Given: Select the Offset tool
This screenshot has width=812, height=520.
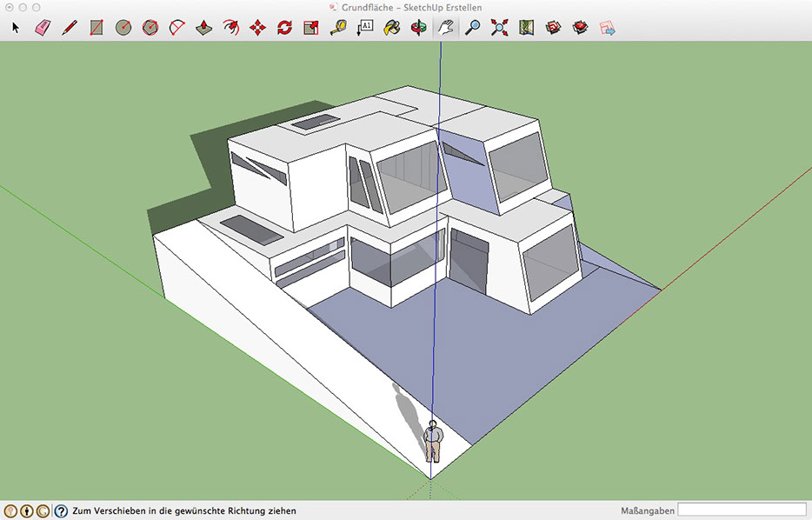Looking at the screenshot, I should point(230,28).
